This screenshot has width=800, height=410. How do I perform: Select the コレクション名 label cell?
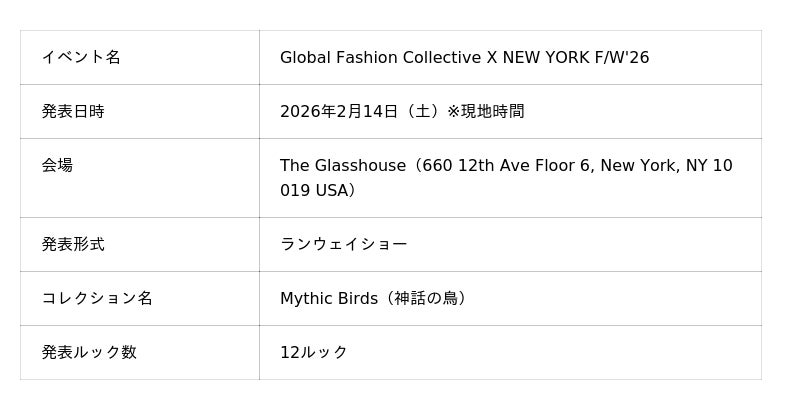click(x=97, y=298)
